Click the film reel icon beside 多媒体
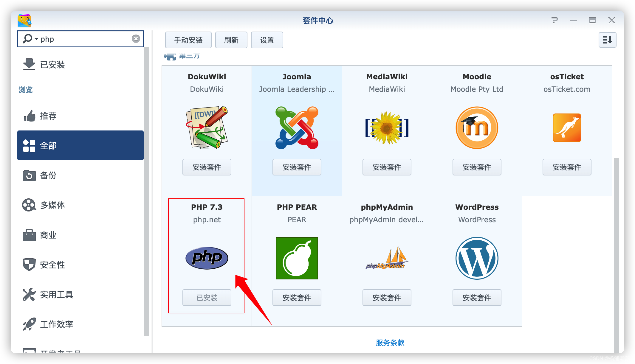 coord(29,205)
